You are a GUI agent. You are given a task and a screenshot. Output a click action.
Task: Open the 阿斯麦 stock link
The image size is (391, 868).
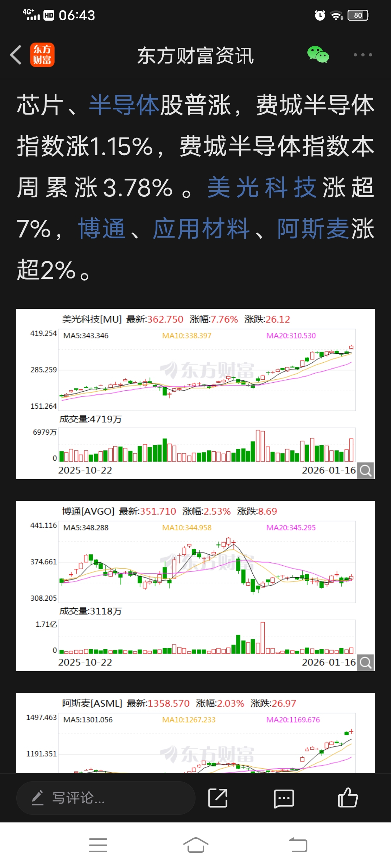(314, 229)
